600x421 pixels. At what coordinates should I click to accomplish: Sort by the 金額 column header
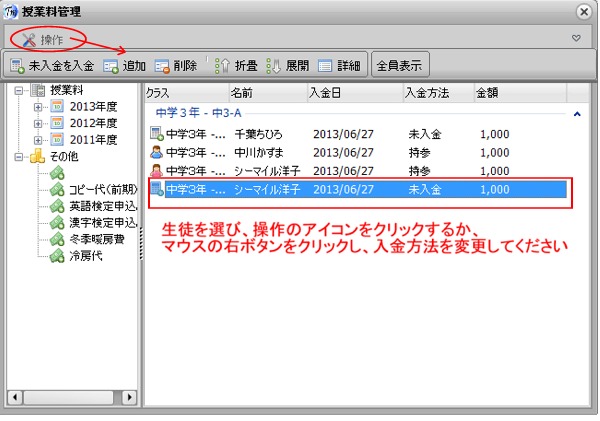point(520,93)
